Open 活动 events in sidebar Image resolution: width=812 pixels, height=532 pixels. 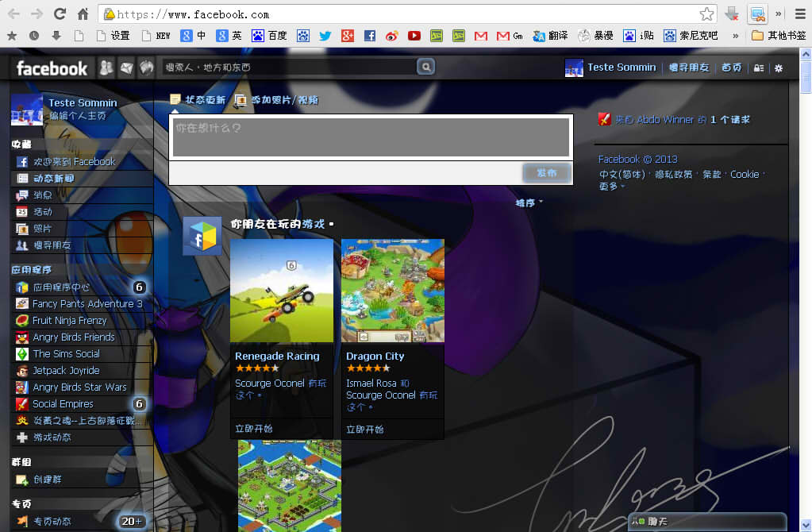[x=82, y=211]
